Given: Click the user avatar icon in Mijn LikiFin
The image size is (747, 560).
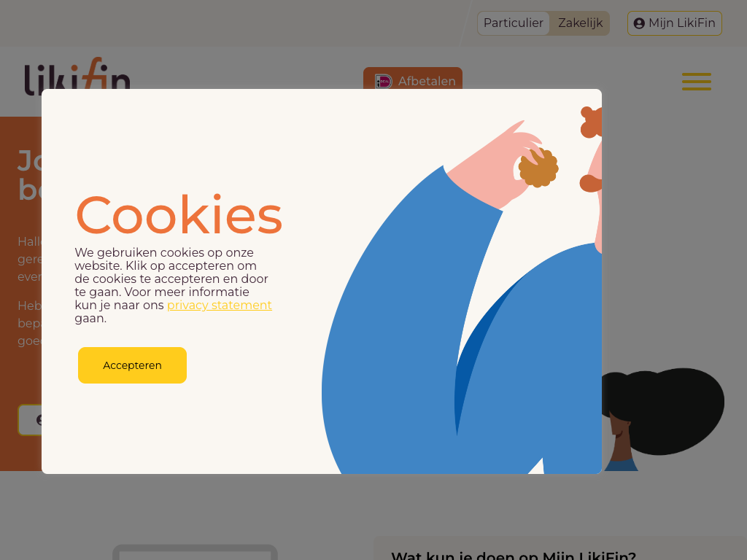Looking at the screenshot, I should coord(639,23).
